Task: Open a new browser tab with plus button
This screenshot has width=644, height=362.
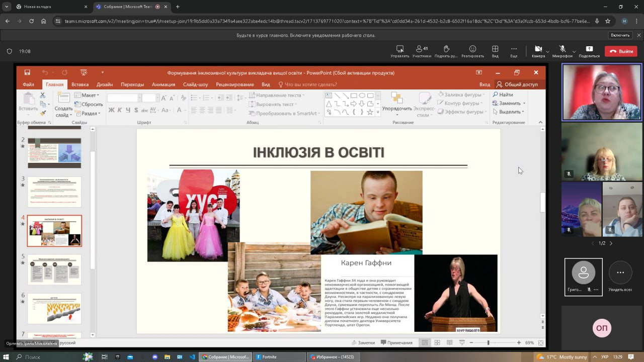Action: point(178,7)
